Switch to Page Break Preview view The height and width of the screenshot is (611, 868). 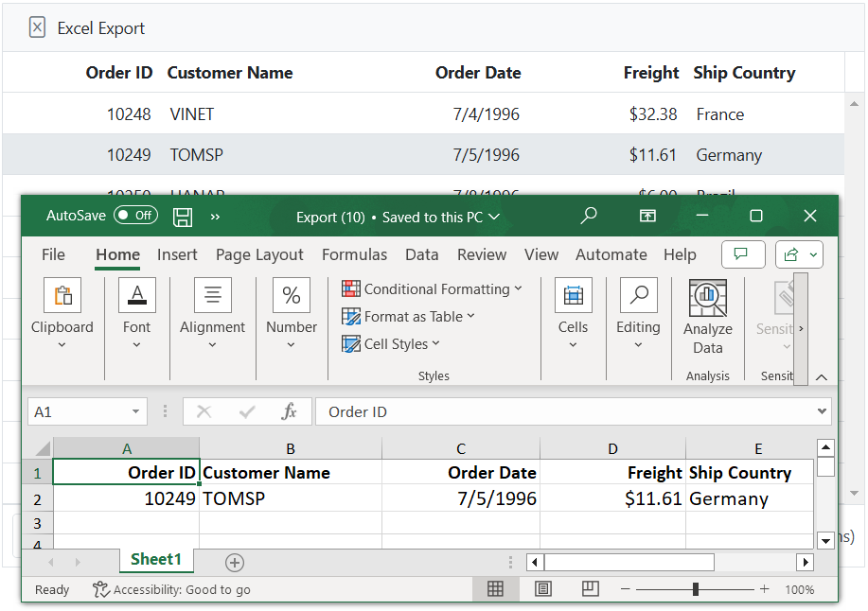pos(590,589)
